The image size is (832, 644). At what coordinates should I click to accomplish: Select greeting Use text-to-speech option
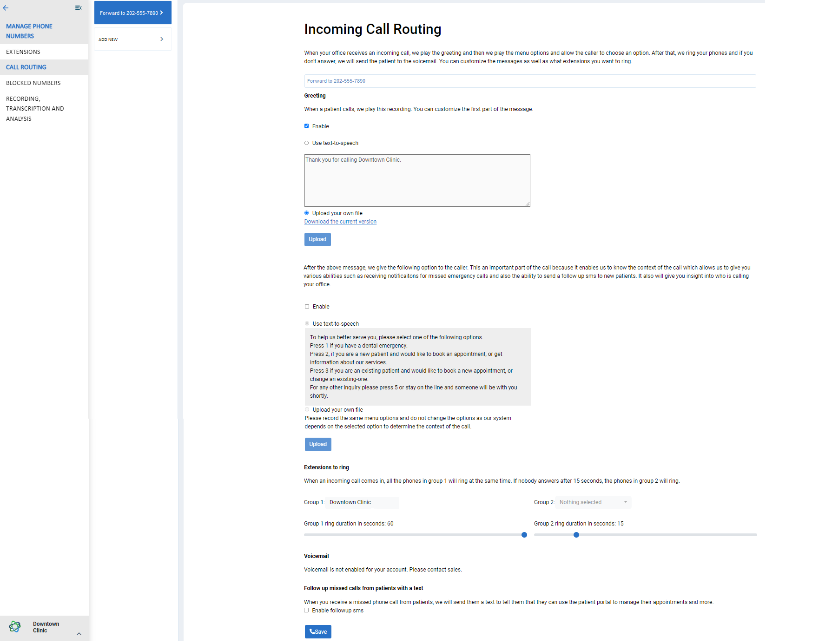tap(307, 143)
